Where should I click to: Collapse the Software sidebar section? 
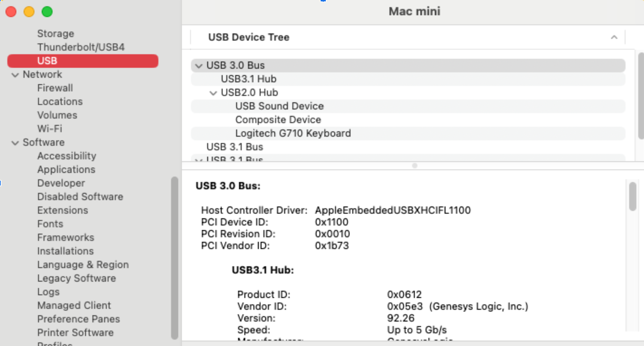click(x=15, y=142)
